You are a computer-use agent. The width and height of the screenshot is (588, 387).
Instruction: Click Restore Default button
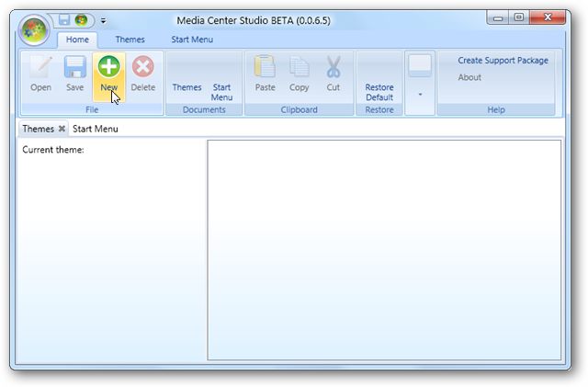pyautogui.click(x=379, y=92)
